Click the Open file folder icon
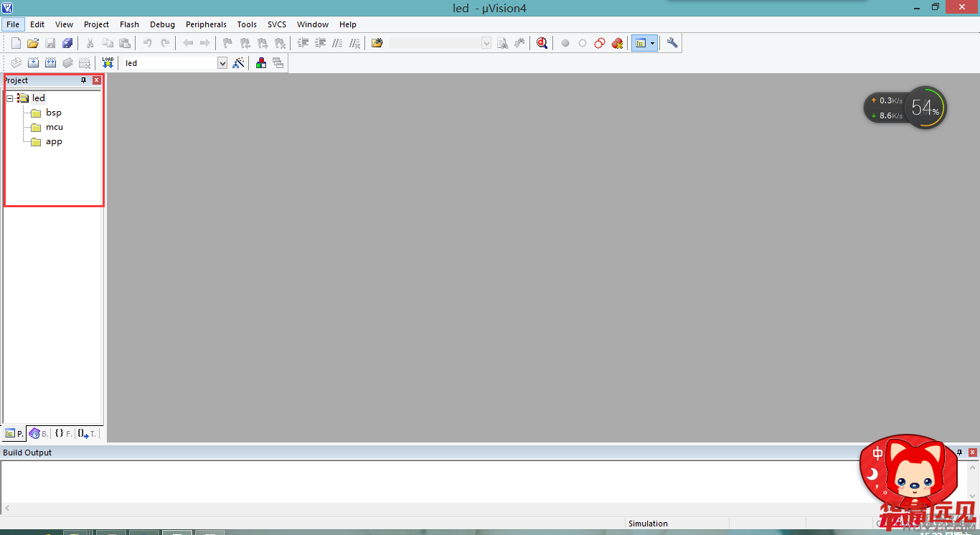Viewport: 980px width, 535px height. pyautogui.click(x=33, y=43)
